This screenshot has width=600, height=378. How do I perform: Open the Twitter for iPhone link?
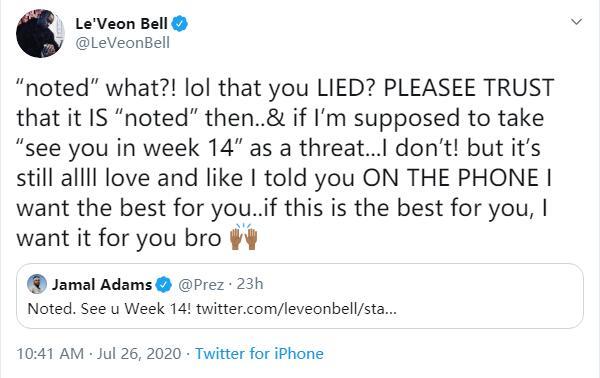coord(259,354)
